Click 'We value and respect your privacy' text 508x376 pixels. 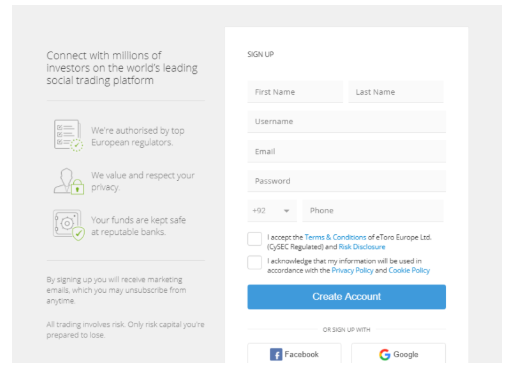click(x=143, y=181)
